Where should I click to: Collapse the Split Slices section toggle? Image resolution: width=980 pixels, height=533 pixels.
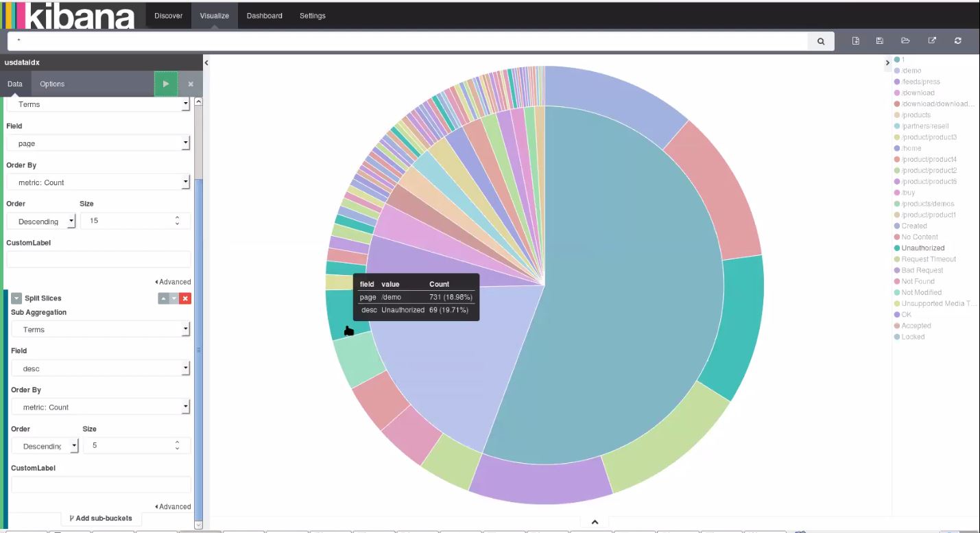point(16,298)
